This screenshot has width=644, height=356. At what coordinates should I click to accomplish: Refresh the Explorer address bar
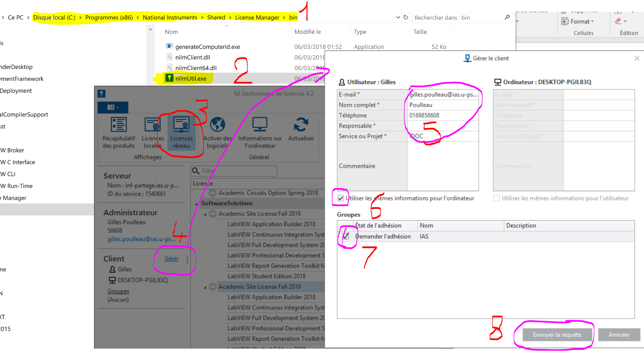[406, 17]
